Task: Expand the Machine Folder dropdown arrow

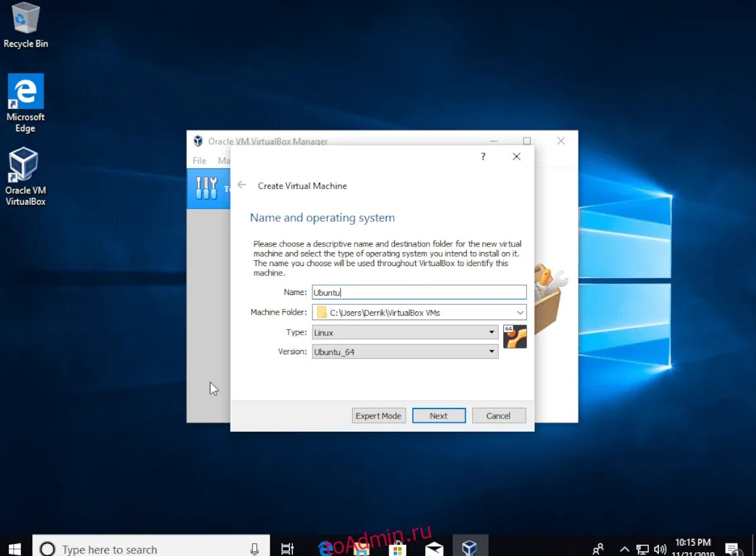Action: coord(520,312)
